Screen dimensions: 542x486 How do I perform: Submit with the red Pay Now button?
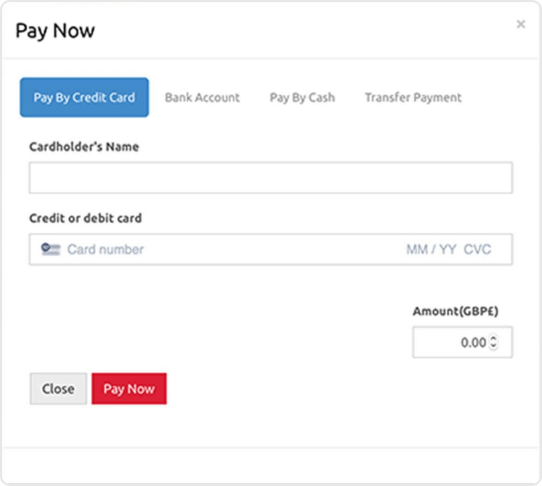pos(129,389)
